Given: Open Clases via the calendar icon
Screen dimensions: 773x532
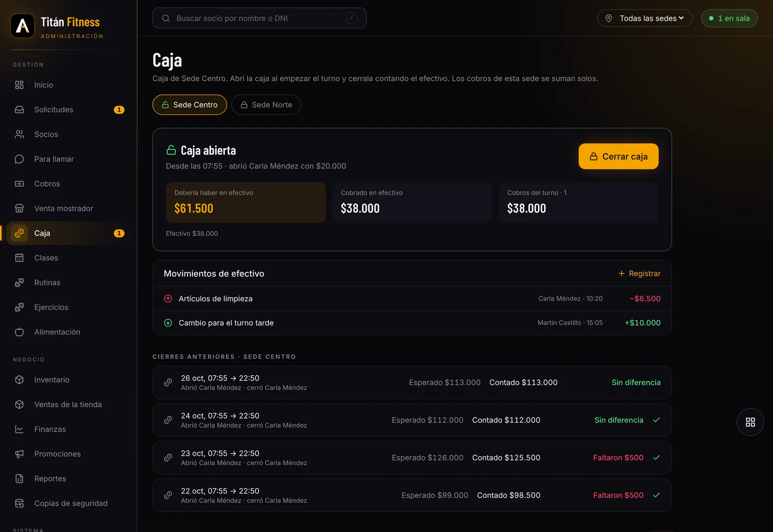Looking at the screenshot, I should click(x=19, y=258).
